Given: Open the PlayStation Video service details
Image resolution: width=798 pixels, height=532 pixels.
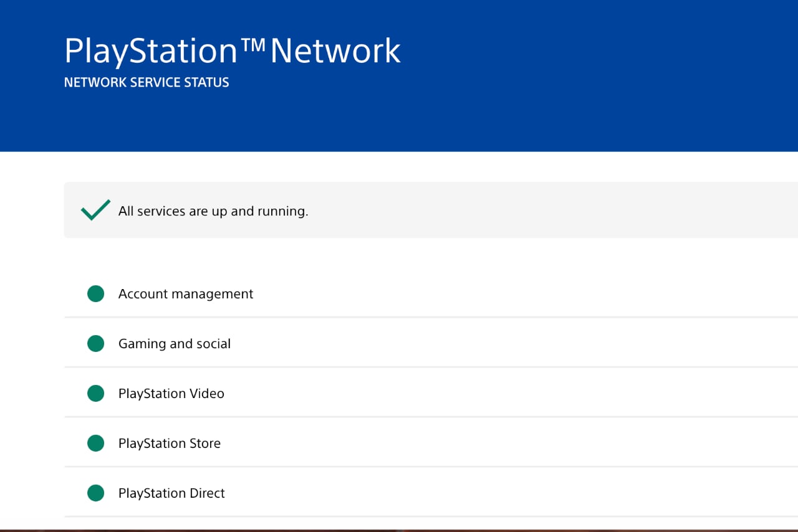Looking at the screenshot, I should pos(431,393).
